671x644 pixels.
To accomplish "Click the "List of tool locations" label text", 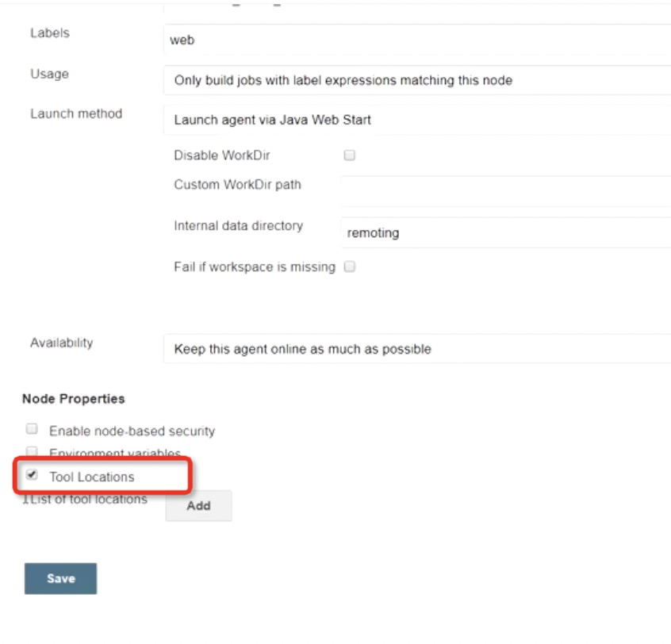I will tap(87, 499).
